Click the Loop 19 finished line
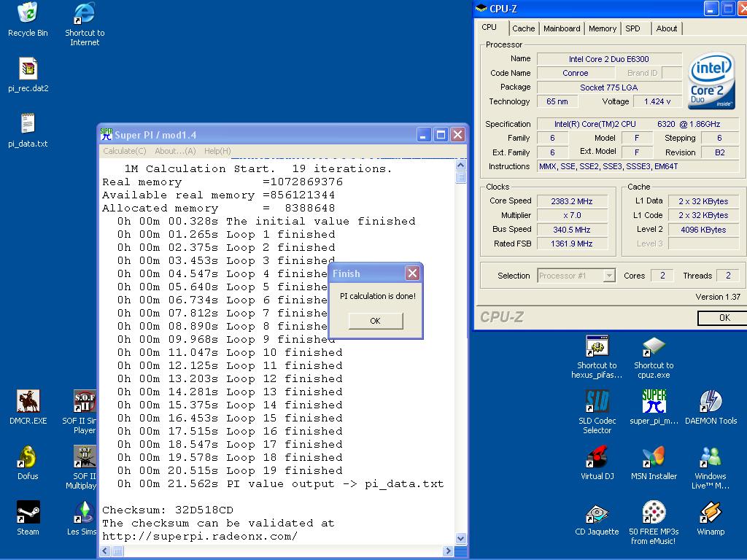 tap(230, 470)
